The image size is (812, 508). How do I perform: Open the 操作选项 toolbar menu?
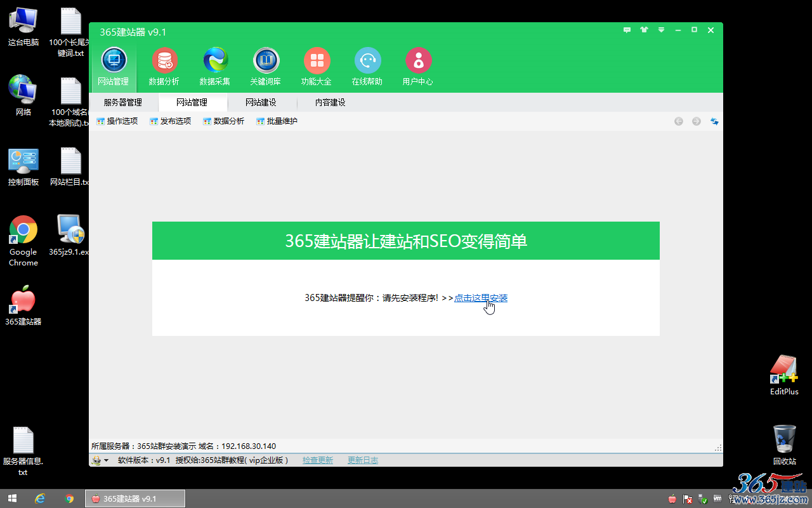click(x=117, y=121)
